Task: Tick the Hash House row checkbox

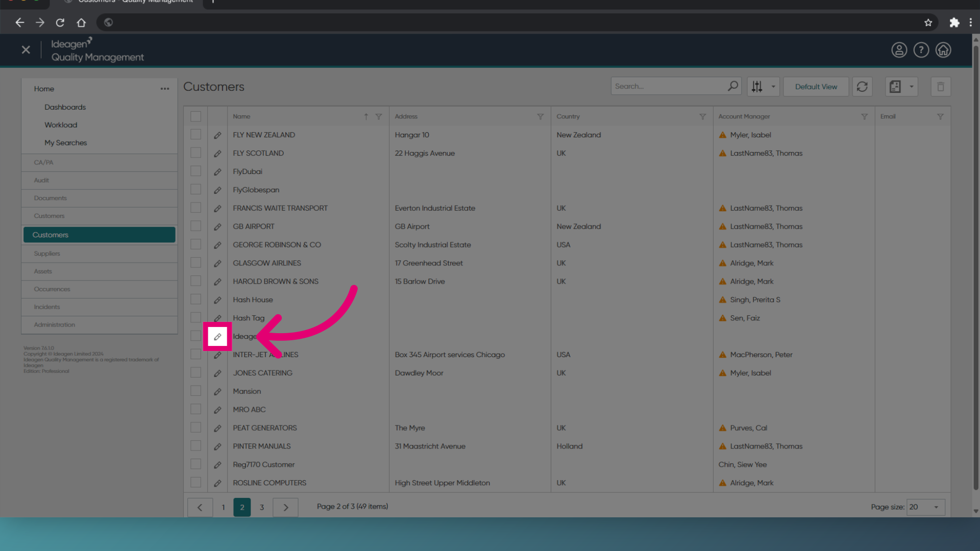Action: (195, 299)
